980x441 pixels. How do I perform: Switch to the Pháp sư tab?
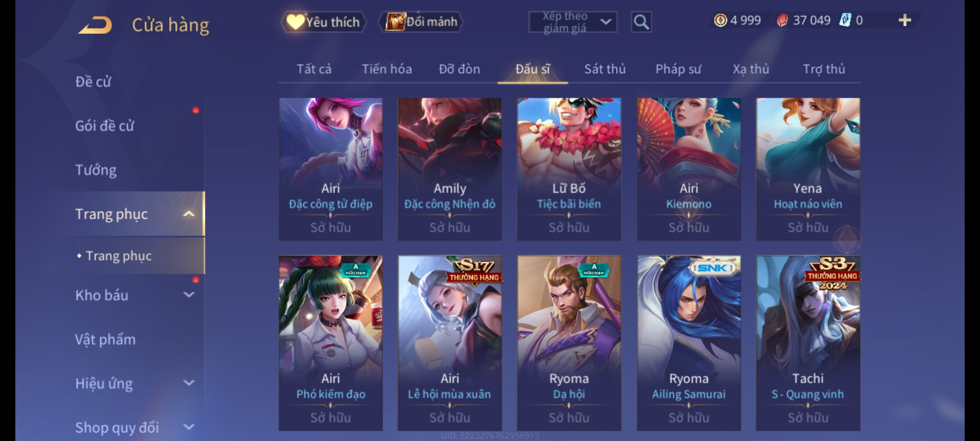pos(678,69)
